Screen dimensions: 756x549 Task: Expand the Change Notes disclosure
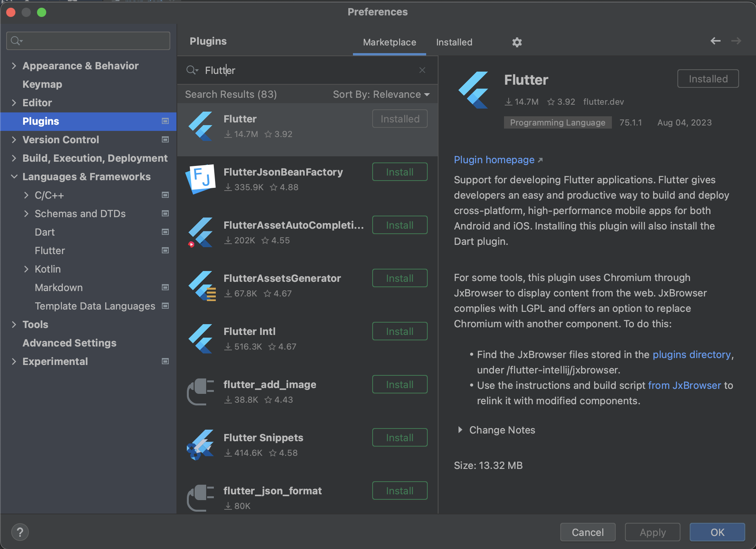pos(460,430)
